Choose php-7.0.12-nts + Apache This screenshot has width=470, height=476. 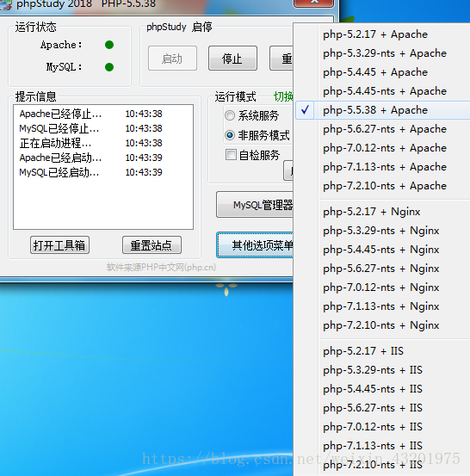point(382,148)
